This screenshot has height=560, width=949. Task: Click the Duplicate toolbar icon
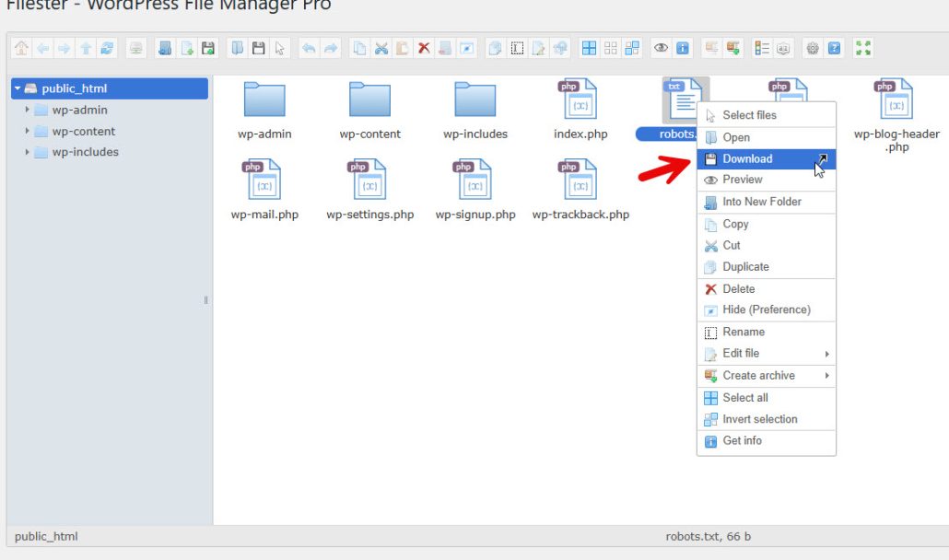tap(495, 49)
